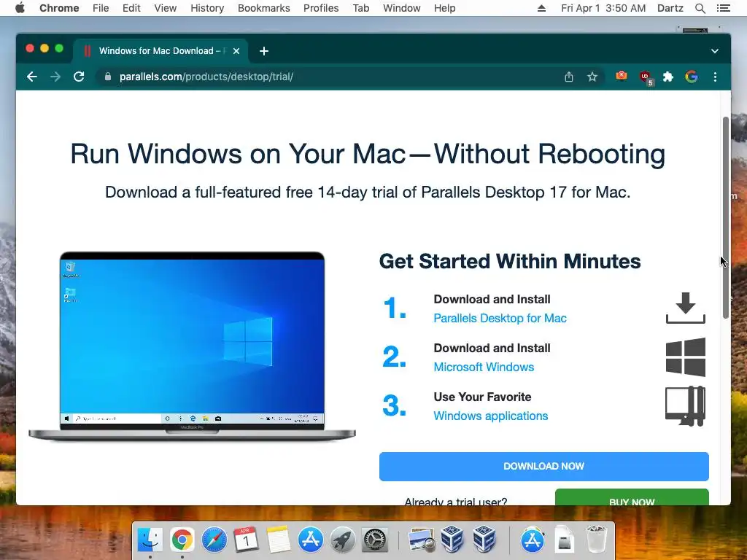This screenshot has height=560, width=747.
Task: Click the Get Started Within Minutes heading
Action: point(510,262)
